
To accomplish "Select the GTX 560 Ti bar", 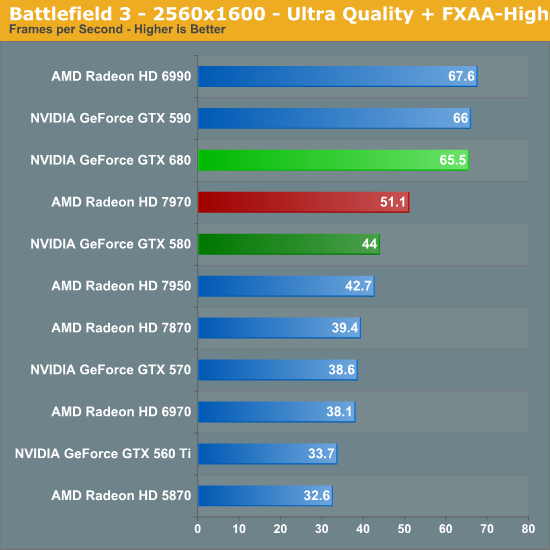I will [x=268, y=454].
